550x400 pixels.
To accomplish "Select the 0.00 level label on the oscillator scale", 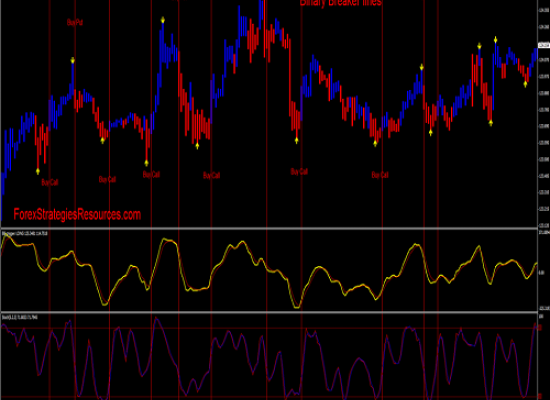I will [541, 272].
